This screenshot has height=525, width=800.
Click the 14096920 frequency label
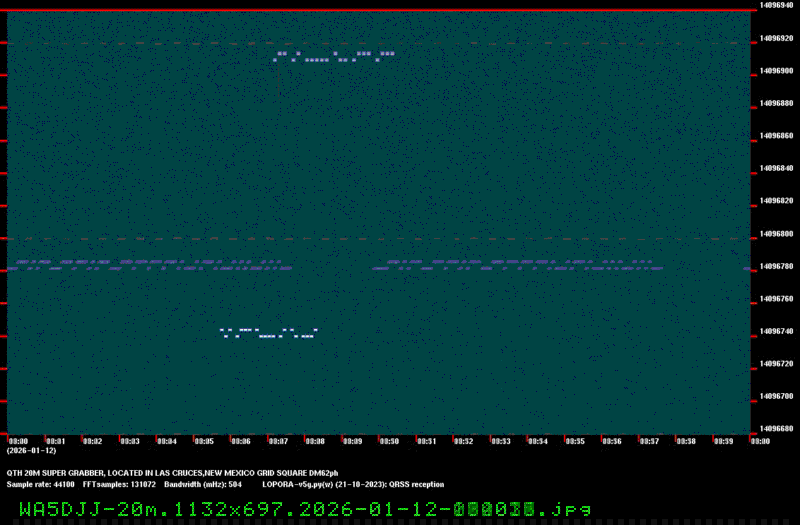coord(776,38)
